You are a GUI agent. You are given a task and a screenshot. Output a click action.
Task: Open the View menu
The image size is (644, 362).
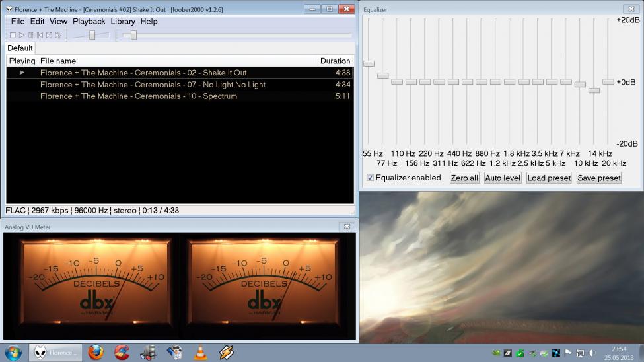tap(58, 21)
